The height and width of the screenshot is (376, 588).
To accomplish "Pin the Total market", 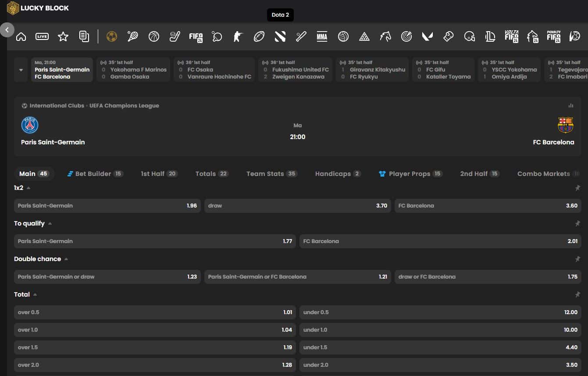I will (577, 294).
